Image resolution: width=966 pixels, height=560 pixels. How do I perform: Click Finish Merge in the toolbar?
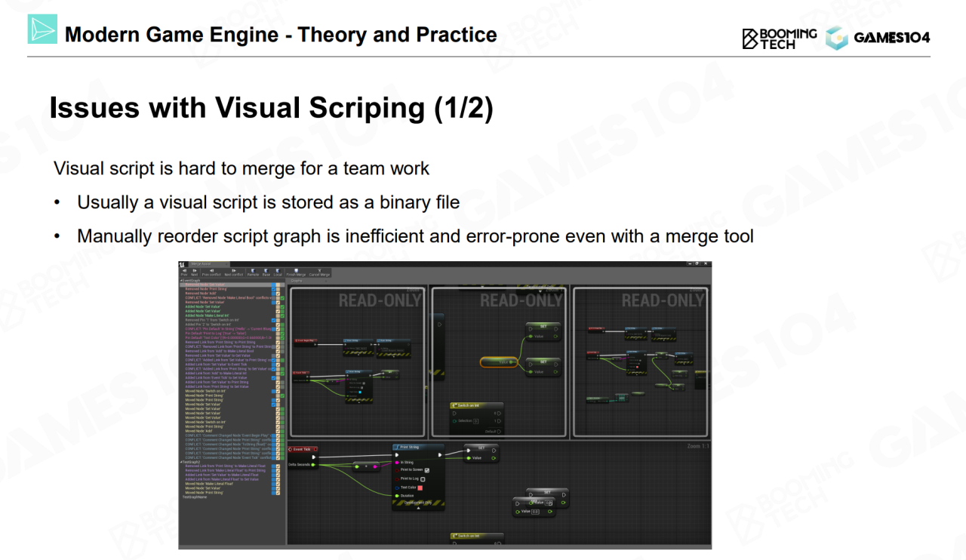coord(296,272)
